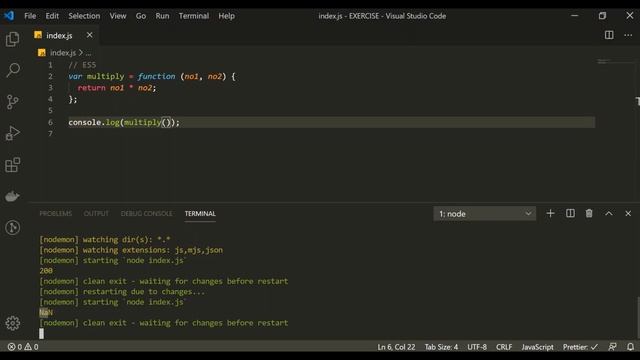The height and width of the screenshot is (360, 640).
Task: Open the Manage gear menu
Action: [x=13, y=323]
